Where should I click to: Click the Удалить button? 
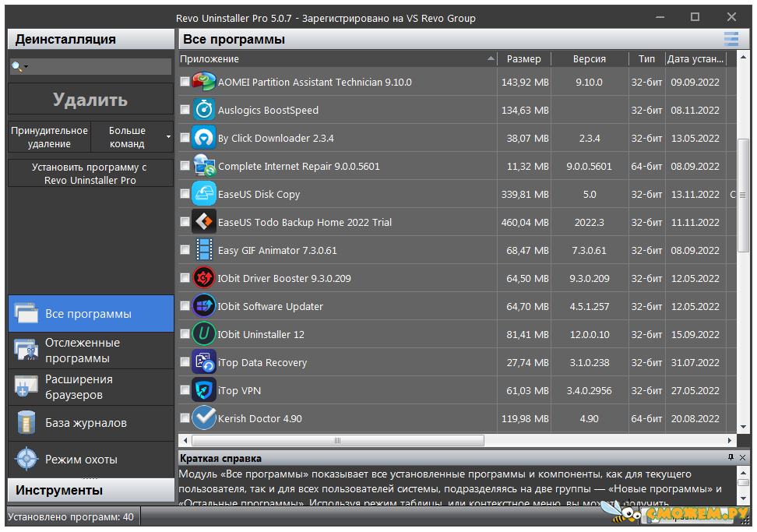[91, 100]
